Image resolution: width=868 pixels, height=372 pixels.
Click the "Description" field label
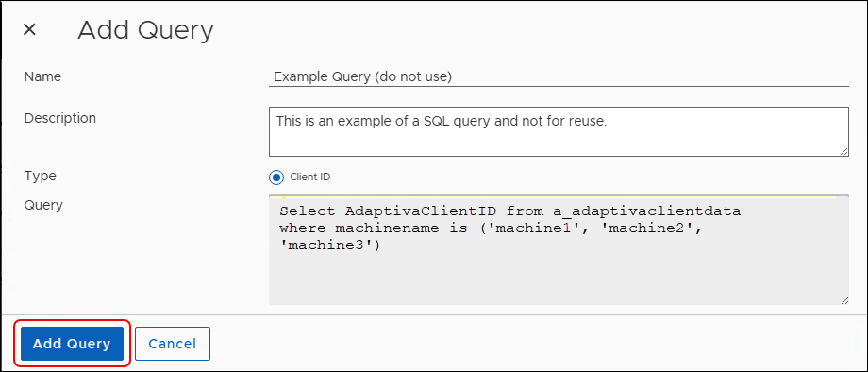click(59, 118)
